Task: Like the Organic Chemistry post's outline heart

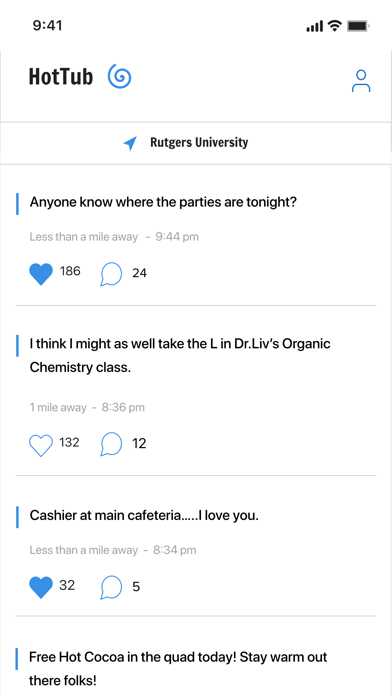Action: [41, 445]
